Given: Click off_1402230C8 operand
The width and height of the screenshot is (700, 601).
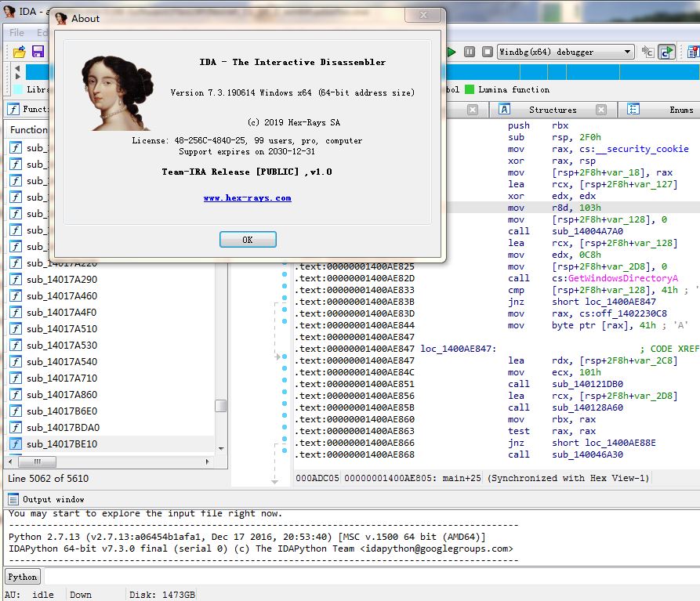Looking at the screenshot, I should tap(622, 313).
